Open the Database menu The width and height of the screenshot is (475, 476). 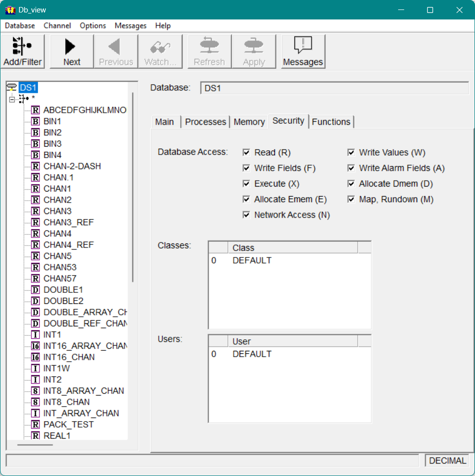coord(20,25)
